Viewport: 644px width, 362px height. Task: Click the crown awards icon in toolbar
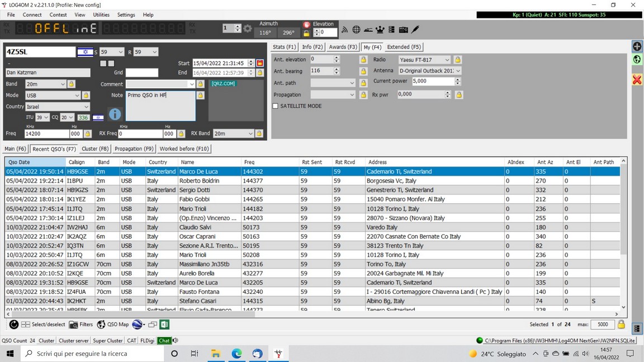coord(380,30)
